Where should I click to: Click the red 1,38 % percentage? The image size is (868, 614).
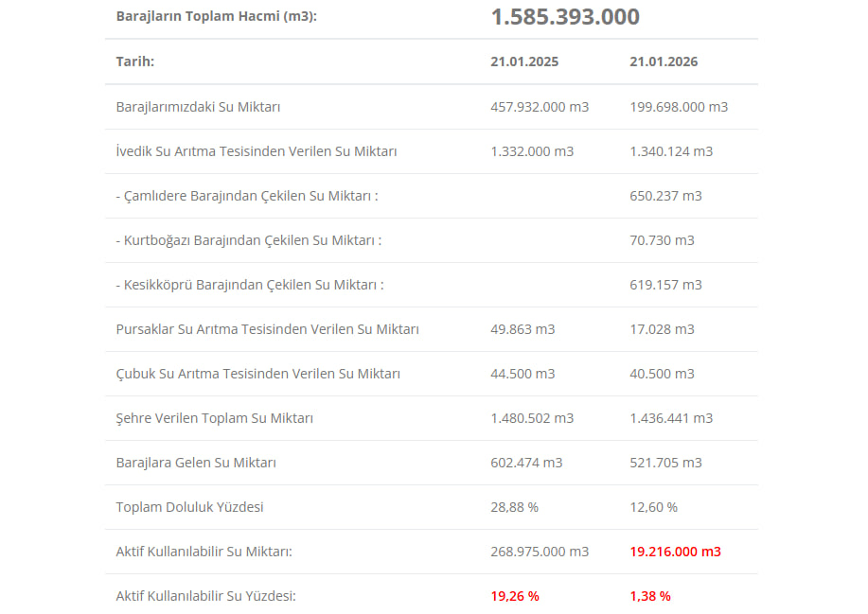tap(650, 596)
